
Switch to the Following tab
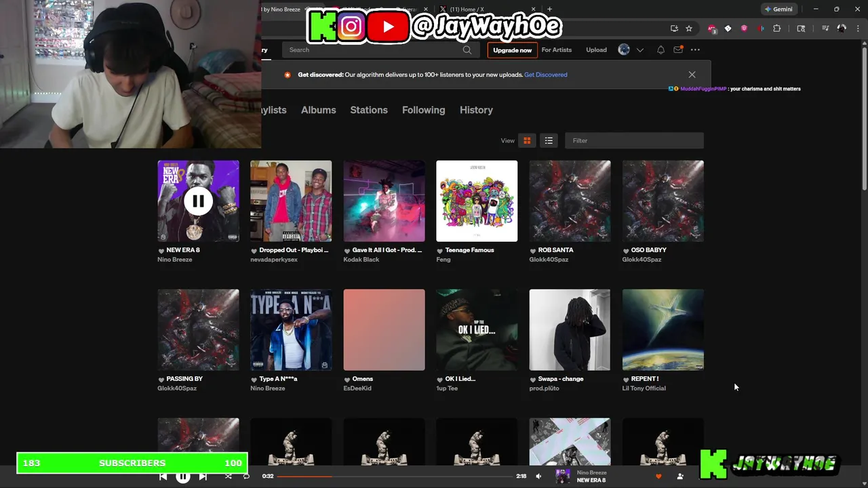coord(424,110)
